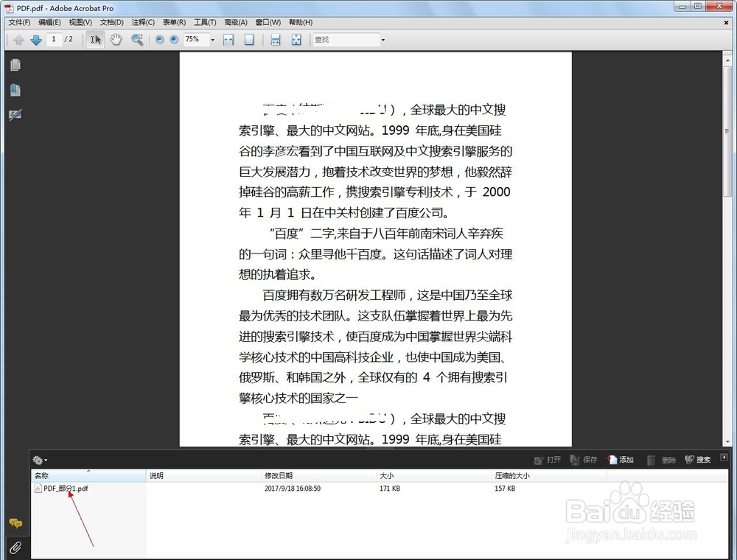Zoom out with the minus button
This screenshot has height=560, width=737.
[x=160, y=40]
